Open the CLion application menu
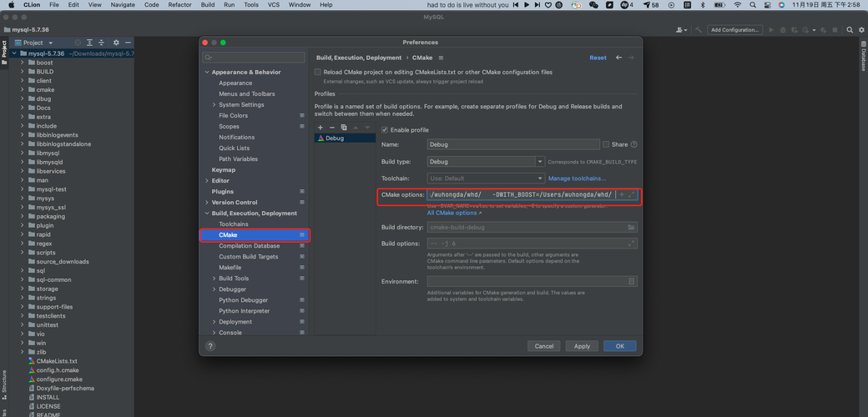The width and height of the screenshot is (868, 417). point(32,4)
